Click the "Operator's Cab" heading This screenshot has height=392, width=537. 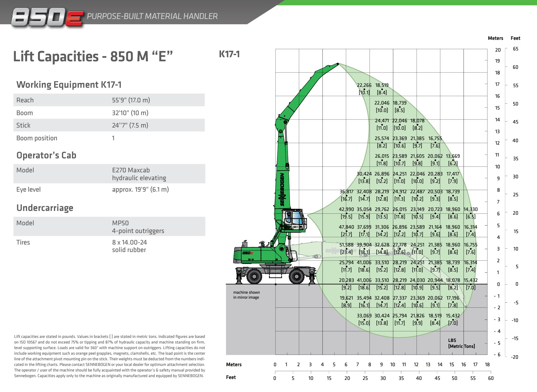[x=46, y=155]
